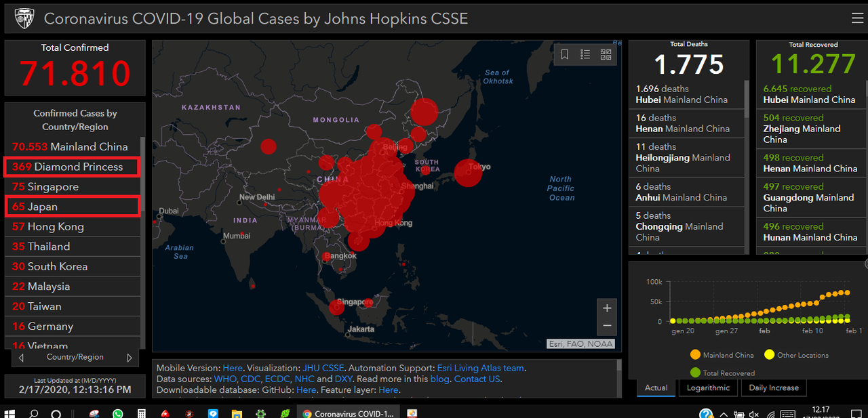This screenshot has height=418, width=868.
Task: Switch chart to Logarithmic tab
Action: click(708, 388)
